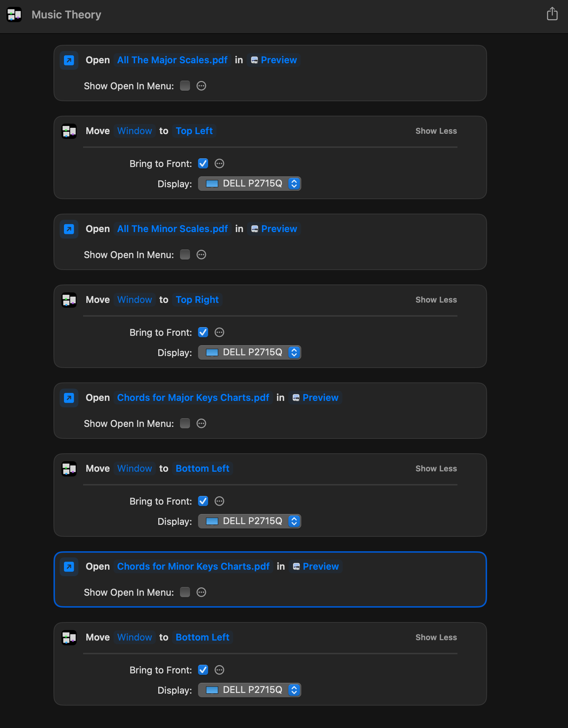Click the All The Minor Scales.pdf file token
Screen dimensions: 568x728
coord(172,229)
